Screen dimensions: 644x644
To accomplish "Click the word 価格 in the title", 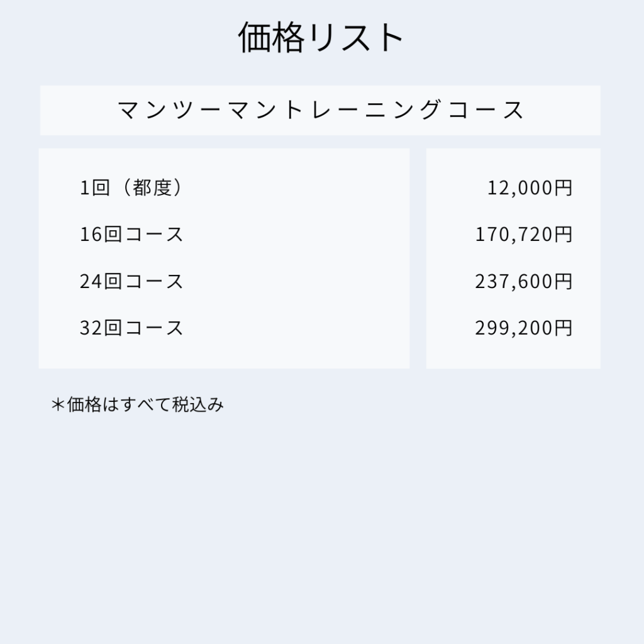I will 271,38.
